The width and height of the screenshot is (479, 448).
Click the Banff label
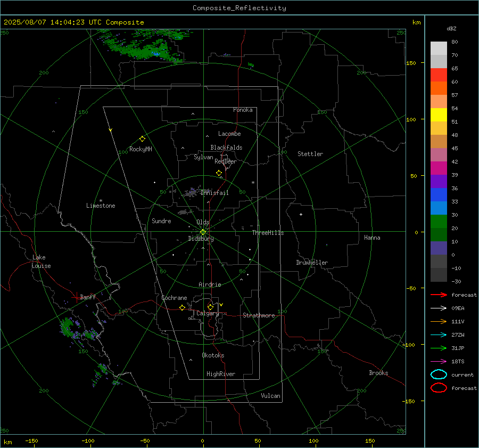(x=88, y=297)
